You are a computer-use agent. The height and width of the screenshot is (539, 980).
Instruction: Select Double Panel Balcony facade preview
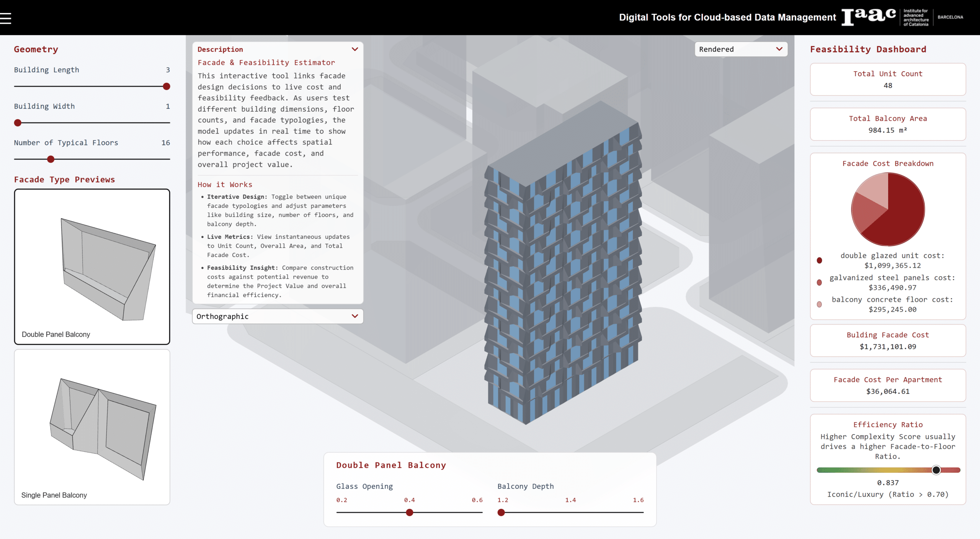92,266
